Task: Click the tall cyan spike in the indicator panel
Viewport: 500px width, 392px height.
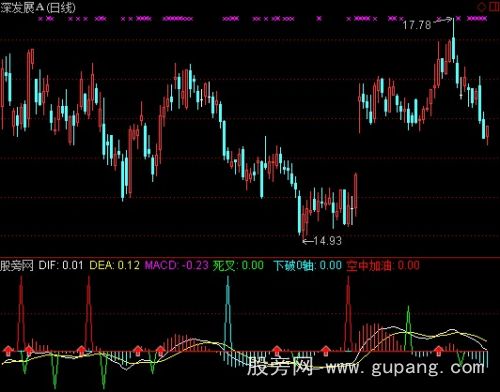Action: tap(228, 313)
